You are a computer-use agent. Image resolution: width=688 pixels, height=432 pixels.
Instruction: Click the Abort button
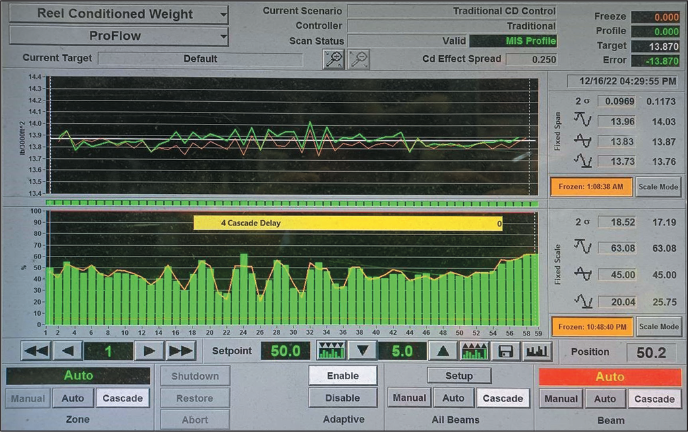tap(195, 420)
